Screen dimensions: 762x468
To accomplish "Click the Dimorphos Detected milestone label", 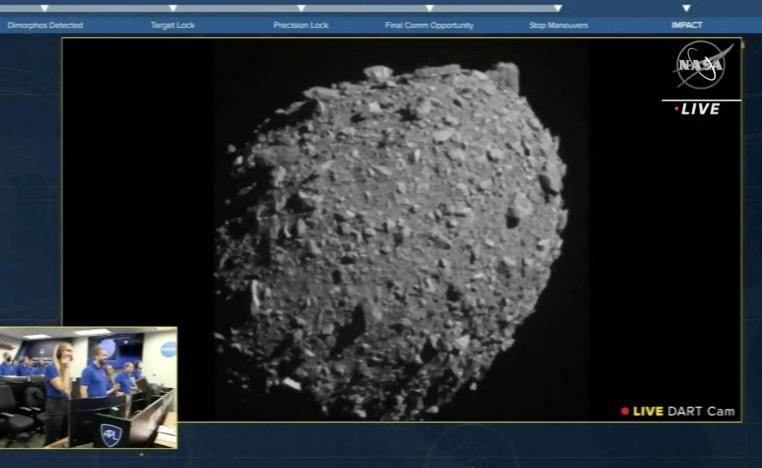I will (x=45, y=25).
